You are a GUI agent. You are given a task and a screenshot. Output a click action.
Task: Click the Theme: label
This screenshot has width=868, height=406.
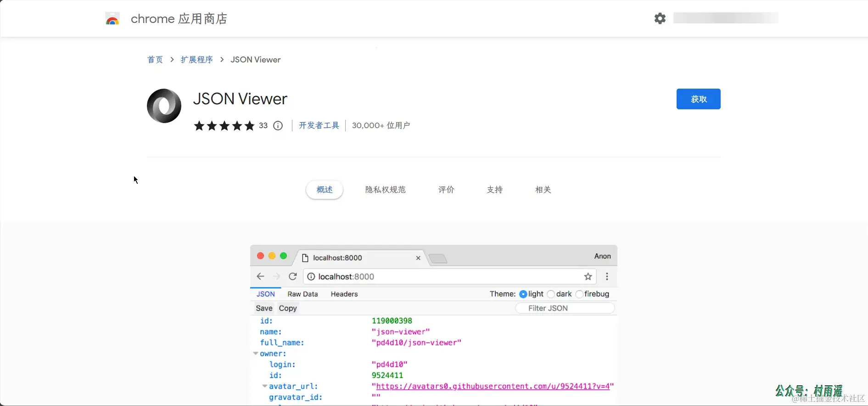pyautogui.click(x=503, y=294)
